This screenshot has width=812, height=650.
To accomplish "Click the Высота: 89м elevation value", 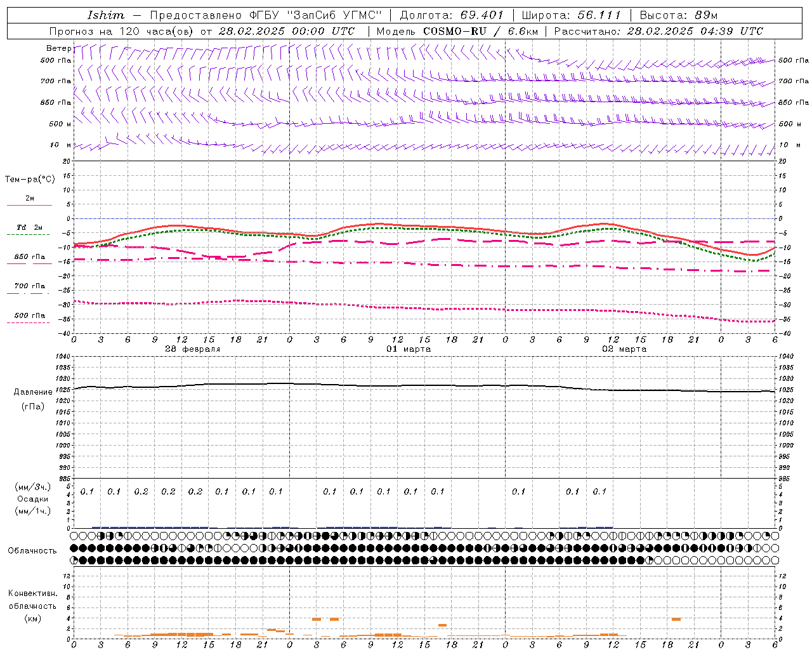I will click(678, 15).
